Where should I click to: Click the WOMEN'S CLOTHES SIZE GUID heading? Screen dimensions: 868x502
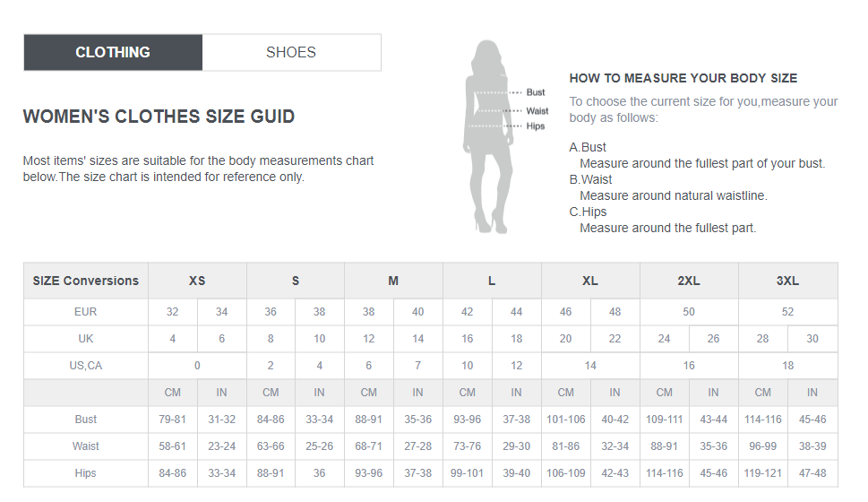pos(159,117)
